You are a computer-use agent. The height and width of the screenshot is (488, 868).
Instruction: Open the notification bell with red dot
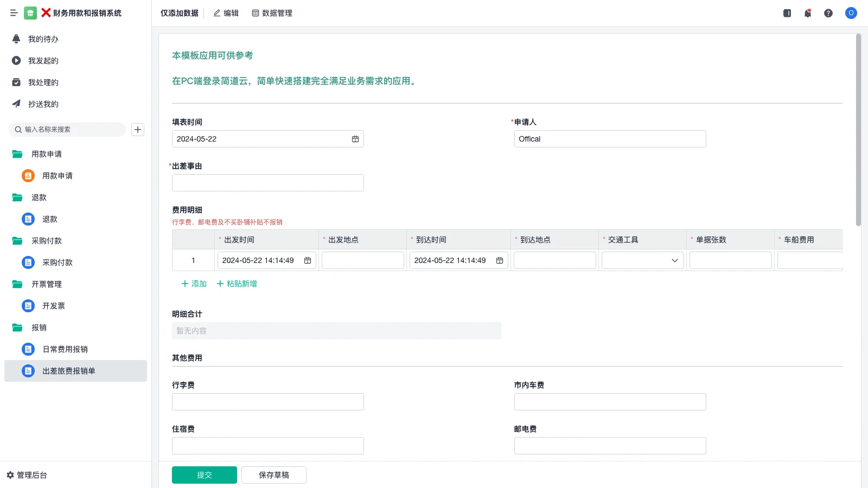click(808, 13)
